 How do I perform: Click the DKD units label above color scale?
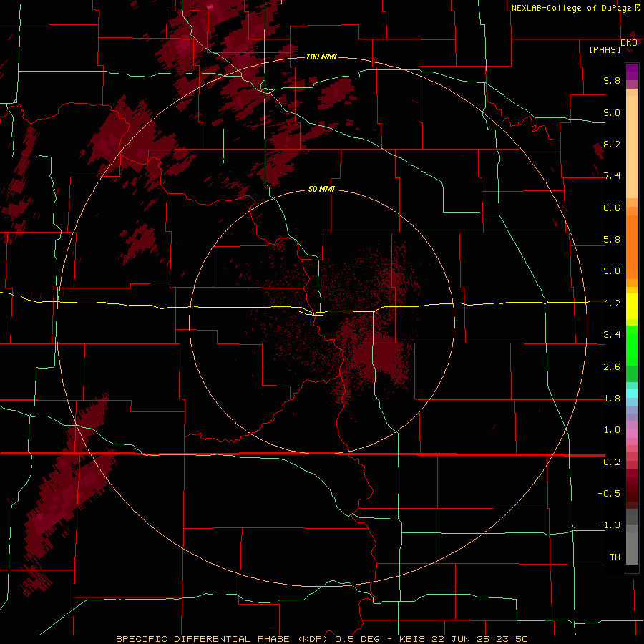coord(628,42)
